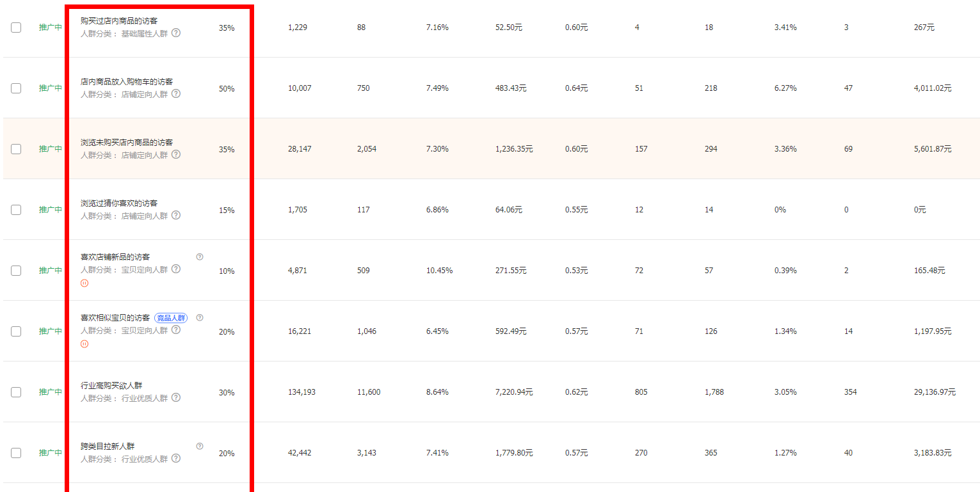Click orange pause icon under 喜欢店铺新品的访客
The width and height of the screenshot is (980, 492).
point(84,283)
